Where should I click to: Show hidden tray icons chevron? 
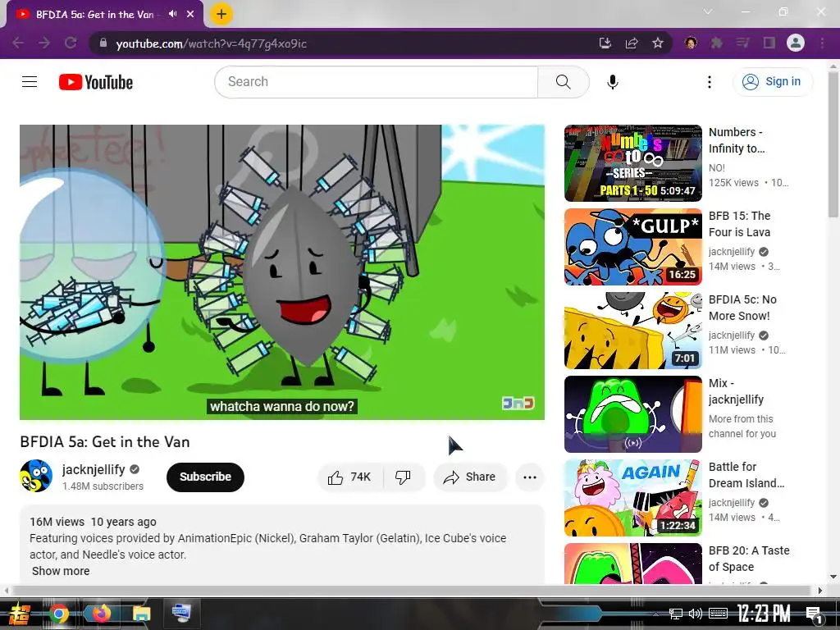pos(655,614)
